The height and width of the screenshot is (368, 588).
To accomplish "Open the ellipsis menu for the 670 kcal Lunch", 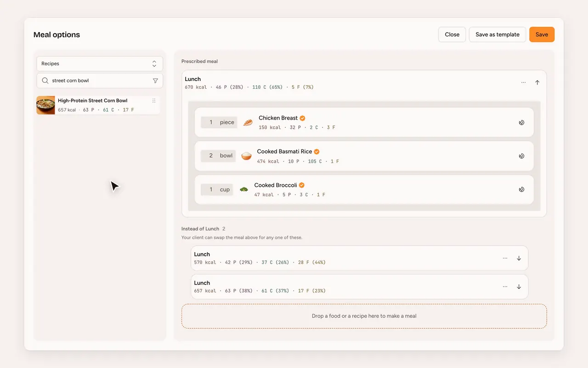I will [x=523, y=83].
